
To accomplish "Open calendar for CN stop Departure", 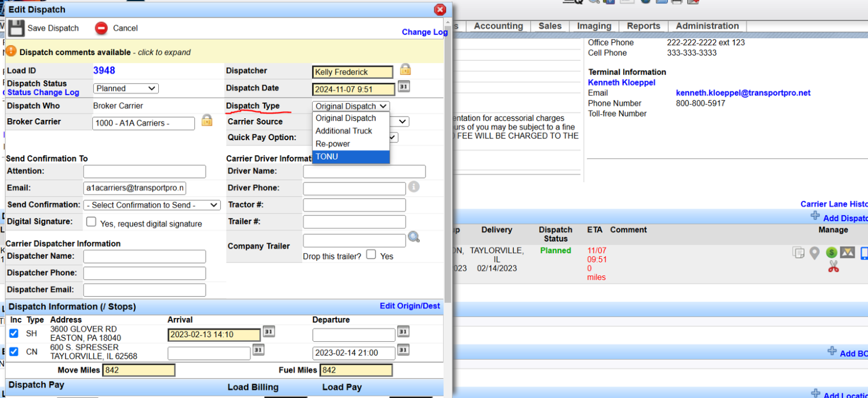I will coord(403,350).
